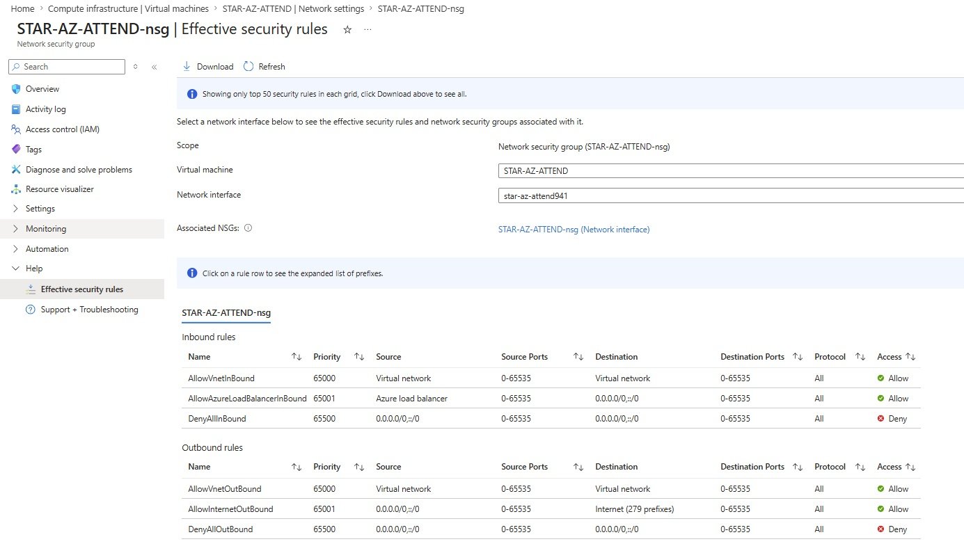Open the ellipsis more options menu

pyautogui.click(x=368, y=30)
